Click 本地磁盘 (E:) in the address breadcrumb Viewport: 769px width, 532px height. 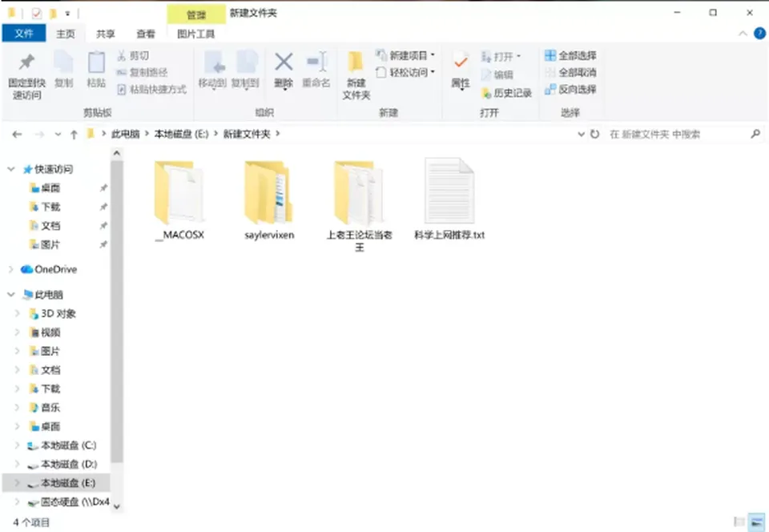pyautogui.click(x=182, y=134)
